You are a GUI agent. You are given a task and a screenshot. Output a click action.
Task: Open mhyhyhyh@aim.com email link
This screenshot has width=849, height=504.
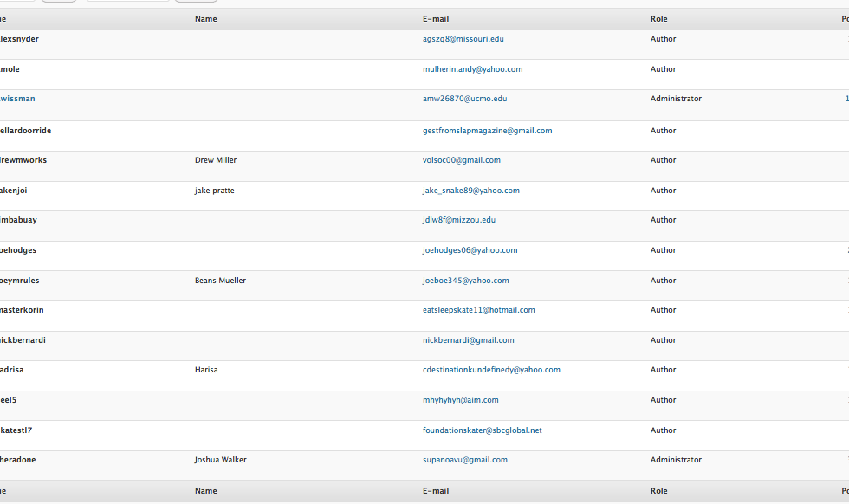(460, 400)
